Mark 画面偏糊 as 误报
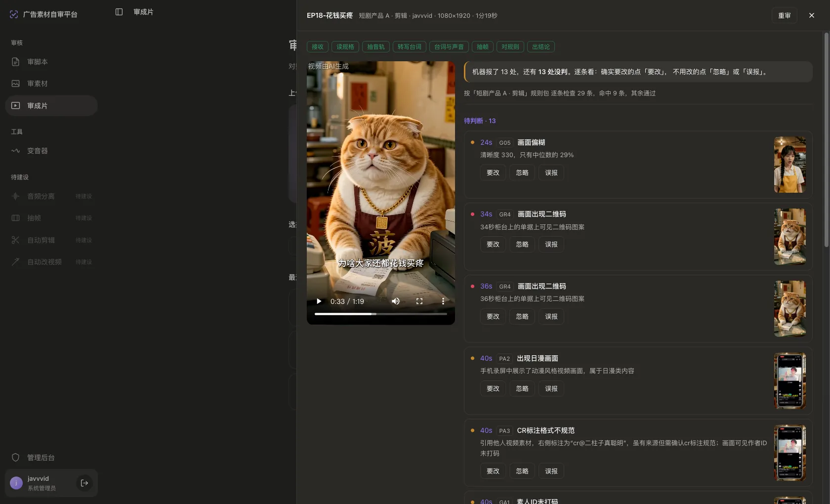 click(x=551, y=173)
